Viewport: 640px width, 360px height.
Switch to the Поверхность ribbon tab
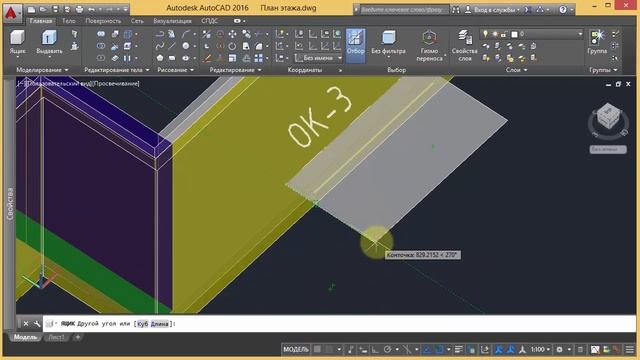[x=103, y=21]
